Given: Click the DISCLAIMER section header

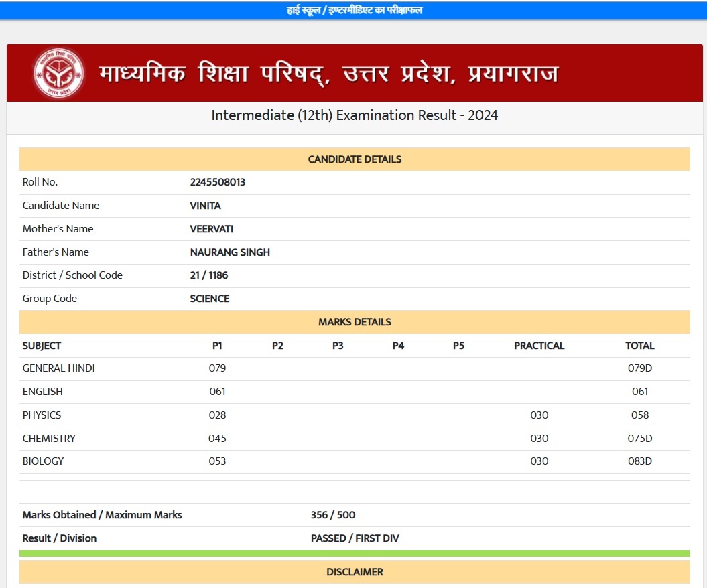Looking at the screenshot, I should point(355,572).
